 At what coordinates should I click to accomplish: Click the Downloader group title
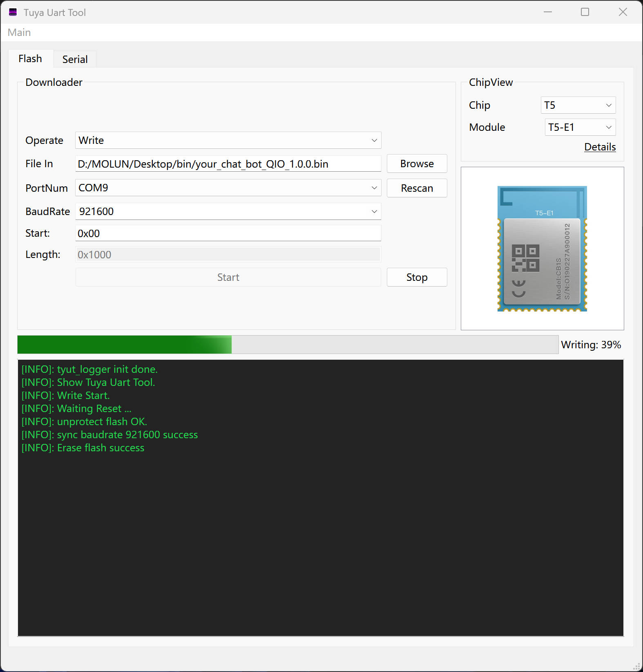click(54, 82)
